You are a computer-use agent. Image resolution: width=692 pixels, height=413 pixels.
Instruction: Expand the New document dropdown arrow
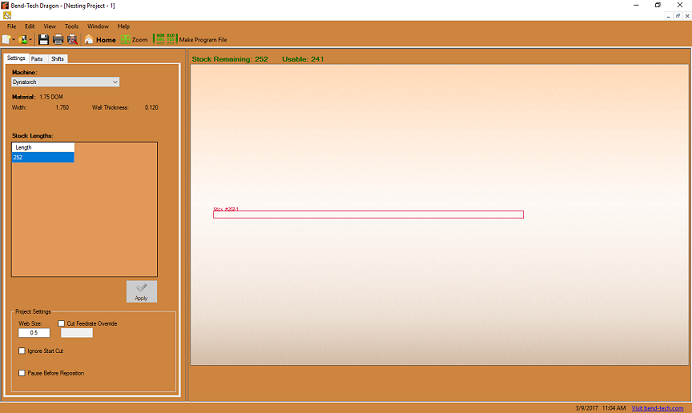(x=15, y=40)
